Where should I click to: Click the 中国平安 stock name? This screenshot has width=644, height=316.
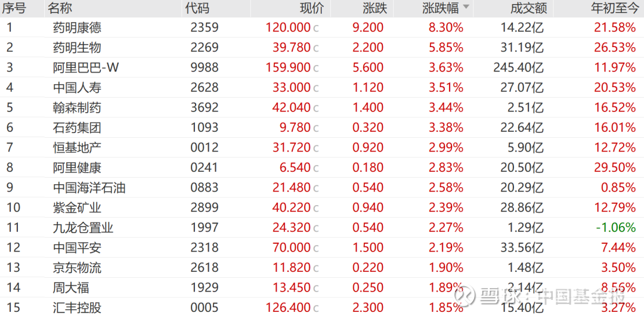(77, 248)
